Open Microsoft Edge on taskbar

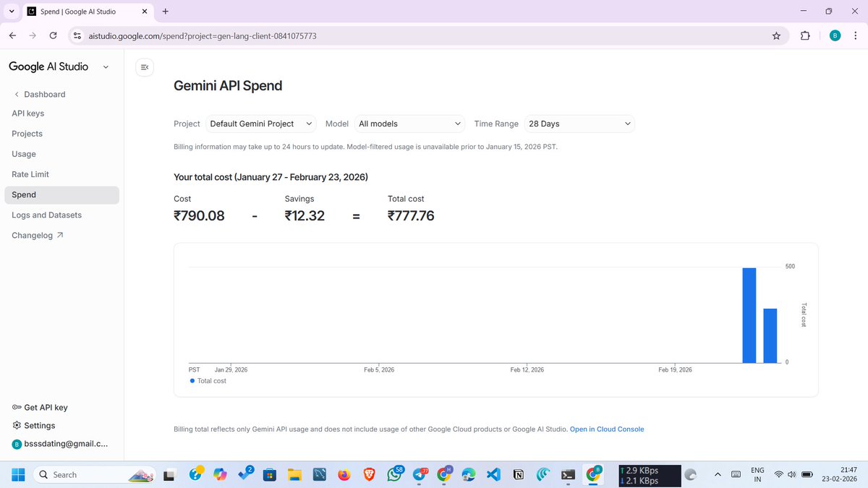pos(469,475)
